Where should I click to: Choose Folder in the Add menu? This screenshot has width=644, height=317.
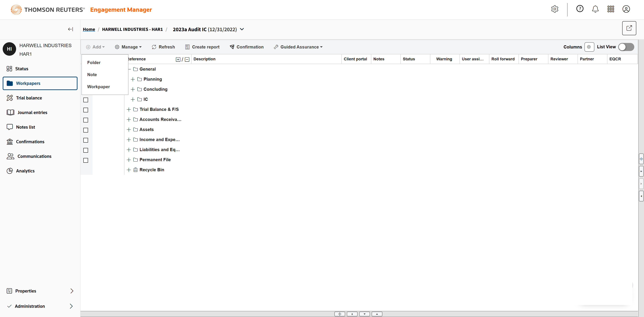(x=94, y=63)
